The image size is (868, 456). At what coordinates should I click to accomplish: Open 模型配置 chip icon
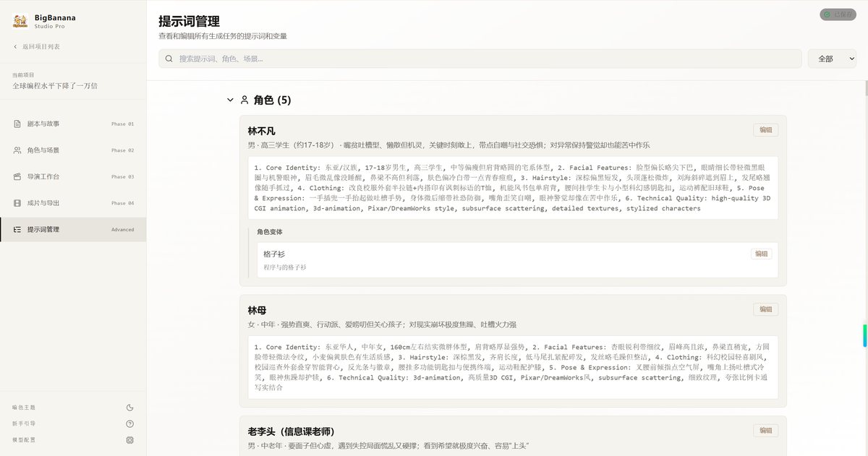[x=130, y=439]
